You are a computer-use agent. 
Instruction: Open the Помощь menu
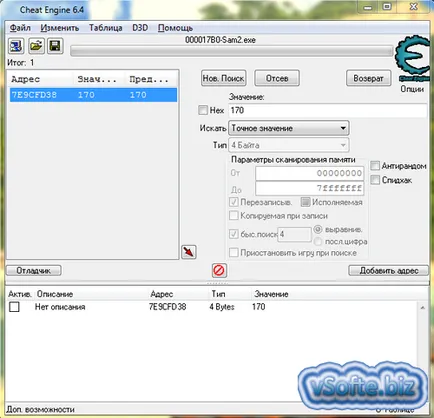pos(175,28)
